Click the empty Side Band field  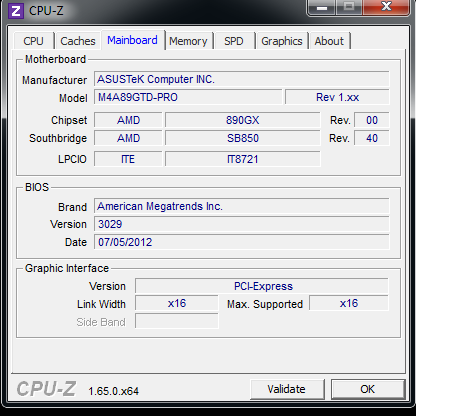click(177, 322)
